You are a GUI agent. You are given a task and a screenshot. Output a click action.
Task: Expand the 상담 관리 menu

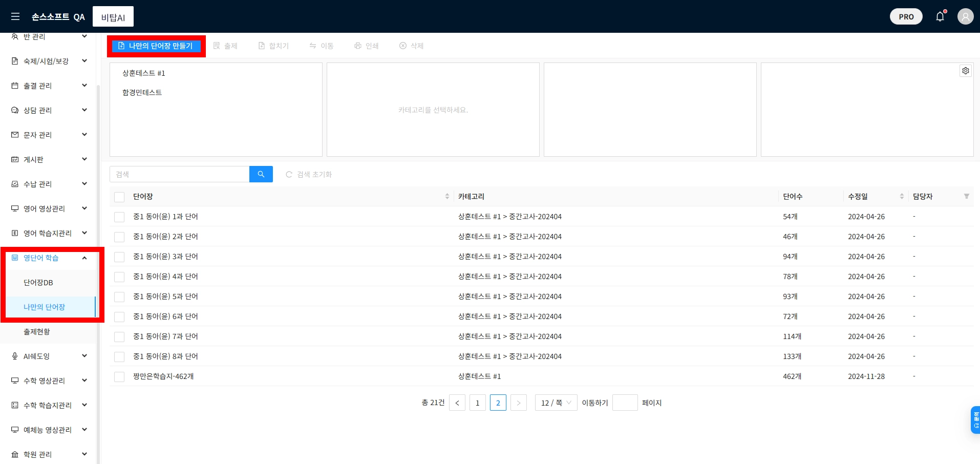(49, 110)
